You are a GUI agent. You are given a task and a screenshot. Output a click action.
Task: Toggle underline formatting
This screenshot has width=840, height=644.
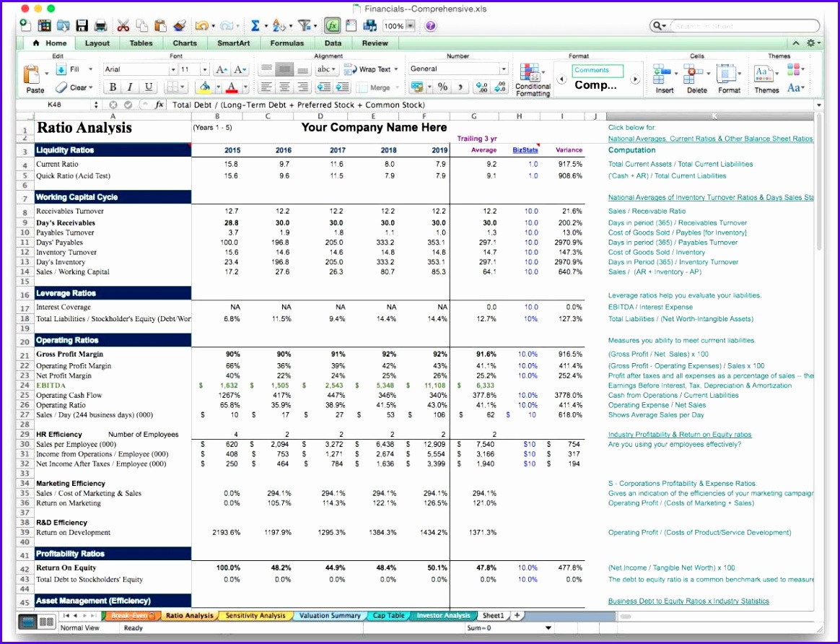pyautogui.click(x=148, y=87)
